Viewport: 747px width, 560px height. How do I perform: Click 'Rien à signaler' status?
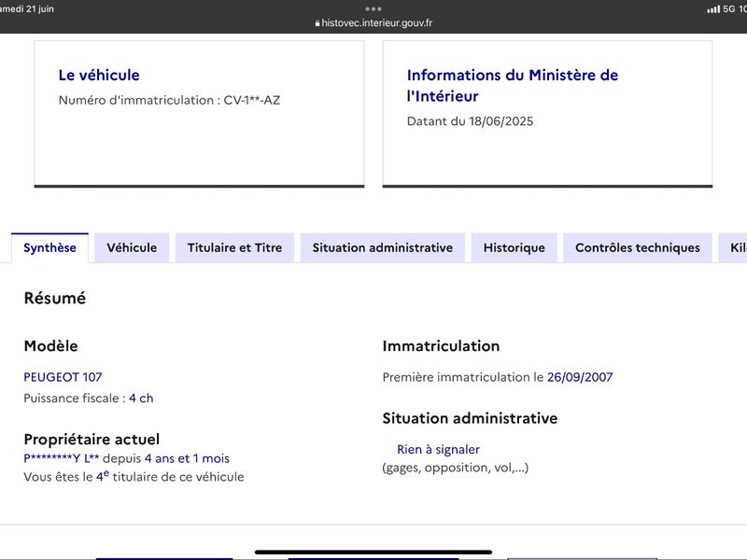pyautogui.click(x=438, y=449)
